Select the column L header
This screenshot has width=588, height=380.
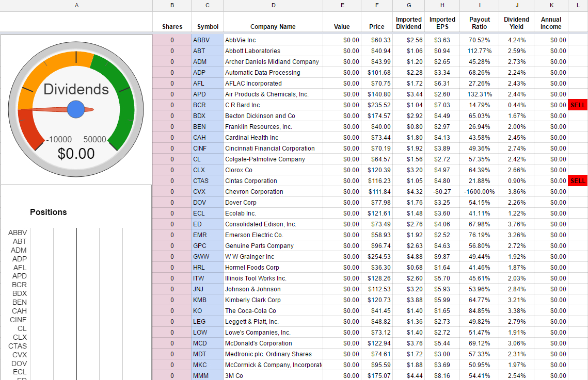click(577, 5)
